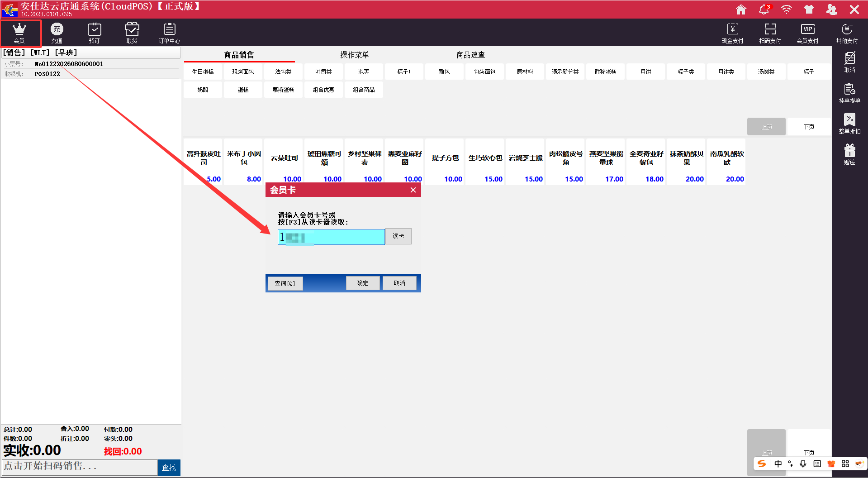Click the member card number input field
The width and height of the screenshot is (868, 478).
pos(331,237)
